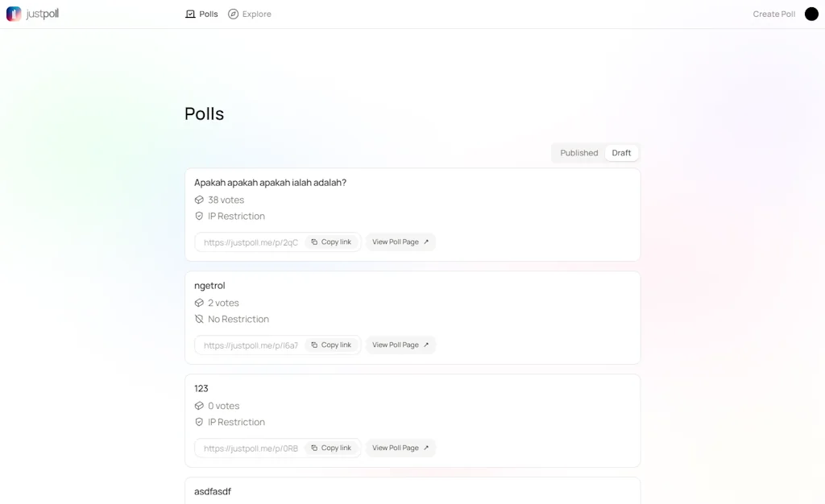The width and height of the screenshot is (825, 504).
Task: Copy the link for the Apakah poll
Action: click(x=332, y=242)
